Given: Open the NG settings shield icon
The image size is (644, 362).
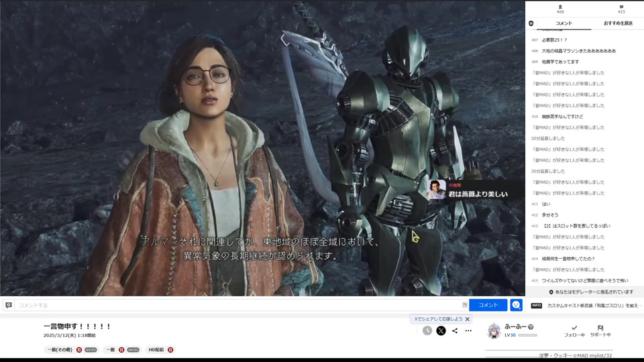Looking at the screenshot, I should coord(531,23).
